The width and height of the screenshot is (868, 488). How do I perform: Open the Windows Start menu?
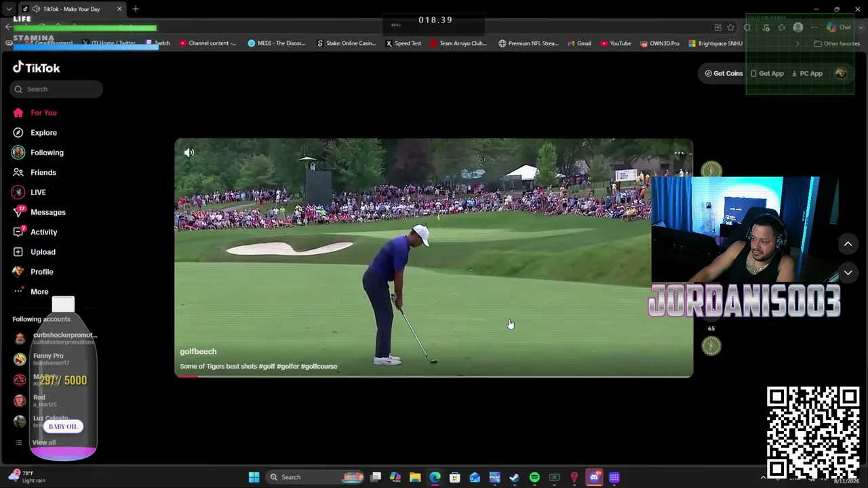[x=254, y=477]
